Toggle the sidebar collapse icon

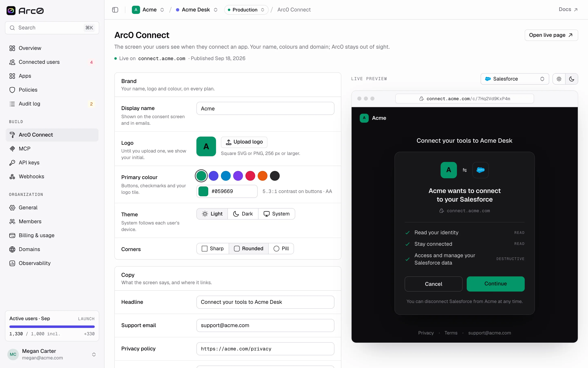point(115,10)
